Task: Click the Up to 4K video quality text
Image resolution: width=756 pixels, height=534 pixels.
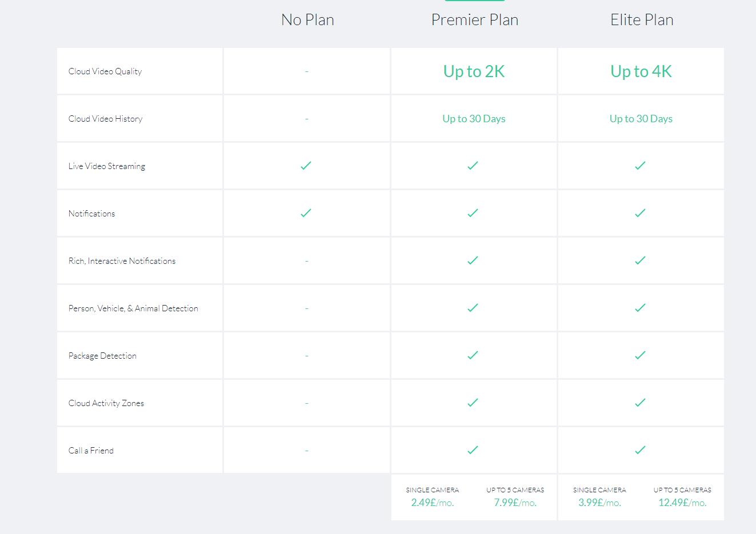Action: [x=641, y=71]
